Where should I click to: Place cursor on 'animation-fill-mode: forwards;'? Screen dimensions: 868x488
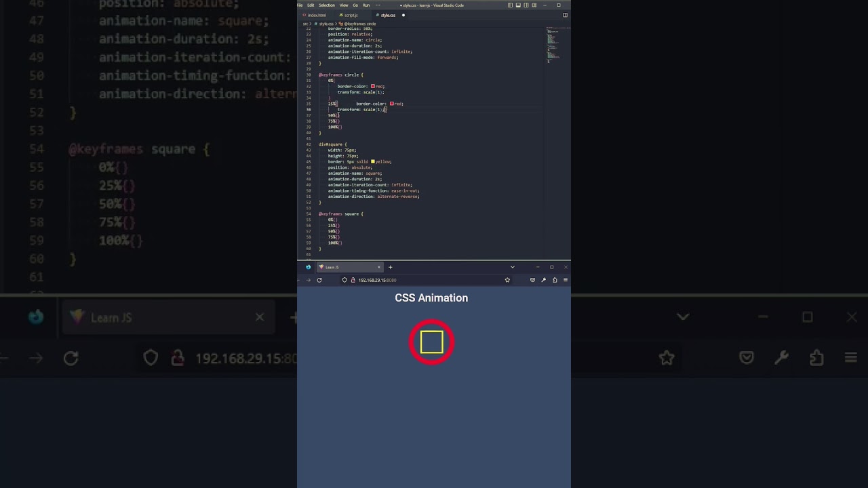pyautogui.click(x=363, y=58)
